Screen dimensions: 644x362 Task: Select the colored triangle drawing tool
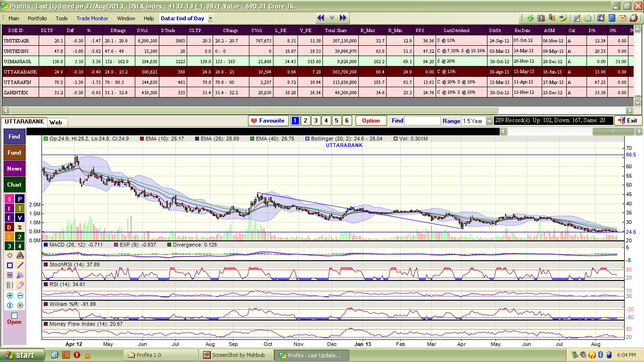(20, 255)
